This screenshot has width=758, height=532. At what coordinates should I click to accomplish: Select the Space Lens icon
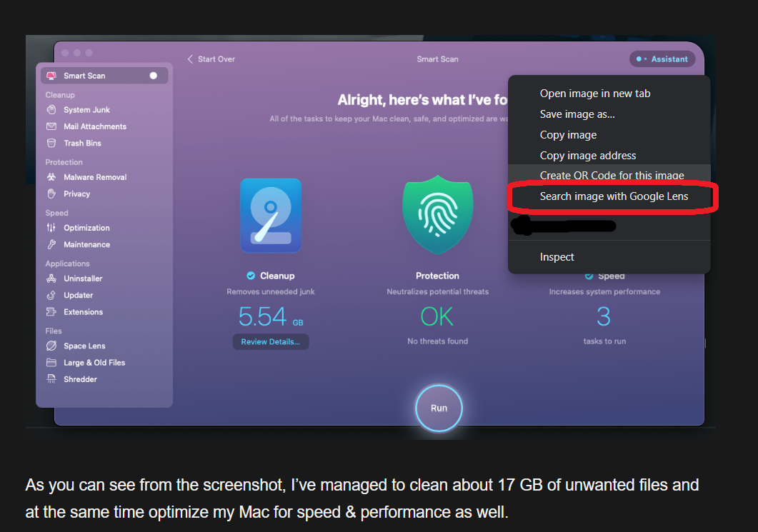pos(51,346)
